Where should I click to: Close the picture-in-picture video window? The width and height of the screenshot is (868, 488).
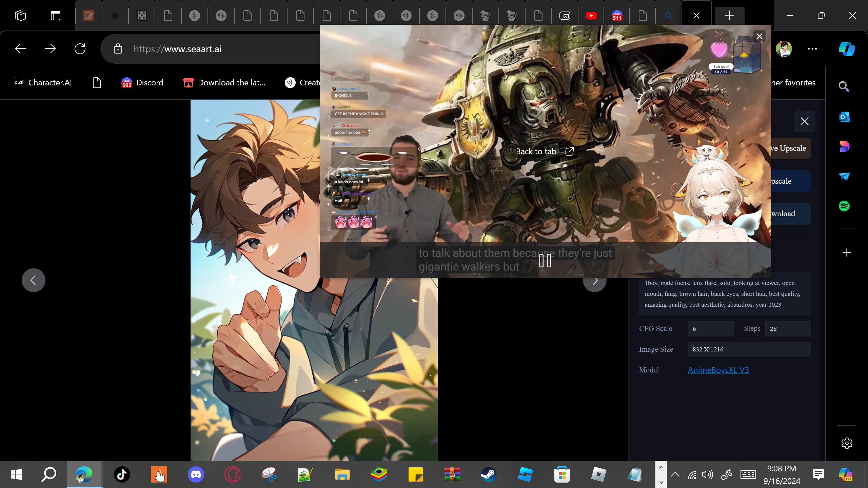pos(759,36)
